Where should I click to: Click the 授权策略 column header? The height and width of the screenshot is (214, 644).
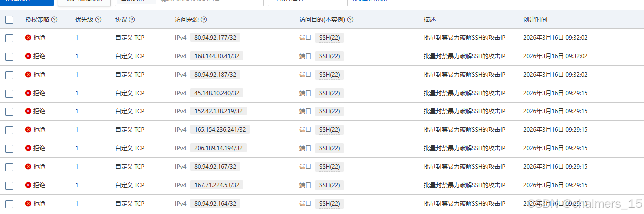click(x=37, y=20)
